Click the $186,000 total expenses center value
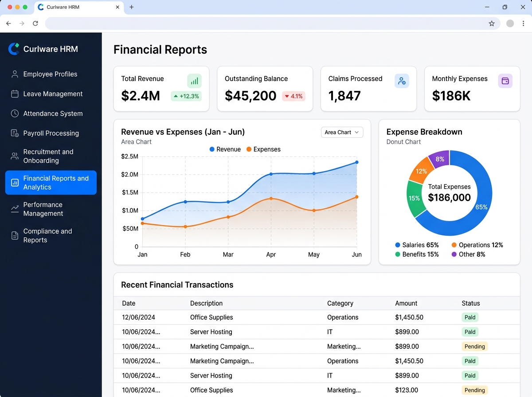The height and width of the screenshot is (397, 532). 450,198
